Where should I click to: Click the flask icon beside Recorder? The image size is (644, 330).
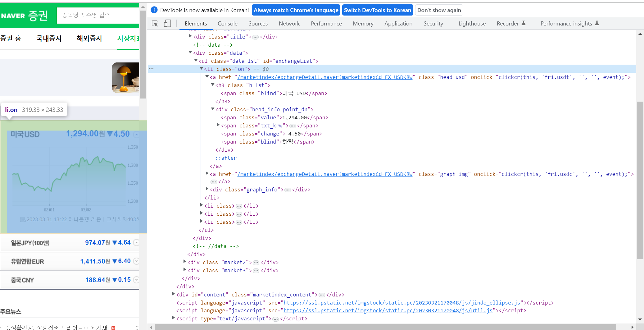[x=524, y=23]
